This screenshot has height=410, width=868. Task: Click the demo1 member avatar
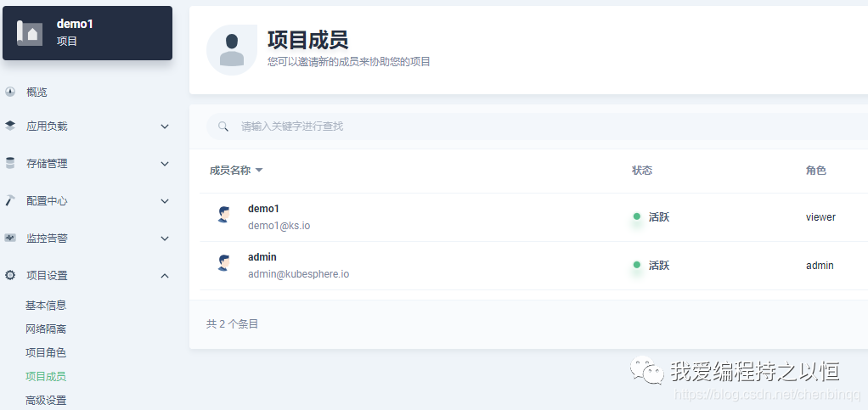click(223, 215)
